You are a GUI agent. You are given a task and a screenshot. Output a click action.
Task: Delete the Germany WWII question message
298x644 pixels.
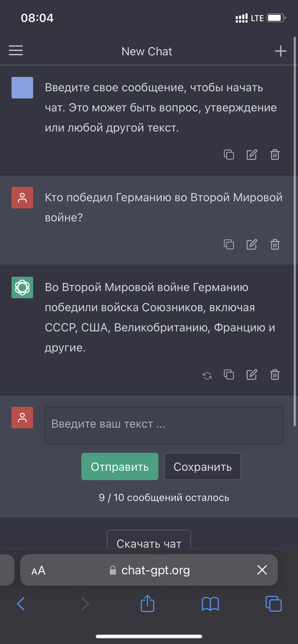pyautogui.click(x=275, y=244)
